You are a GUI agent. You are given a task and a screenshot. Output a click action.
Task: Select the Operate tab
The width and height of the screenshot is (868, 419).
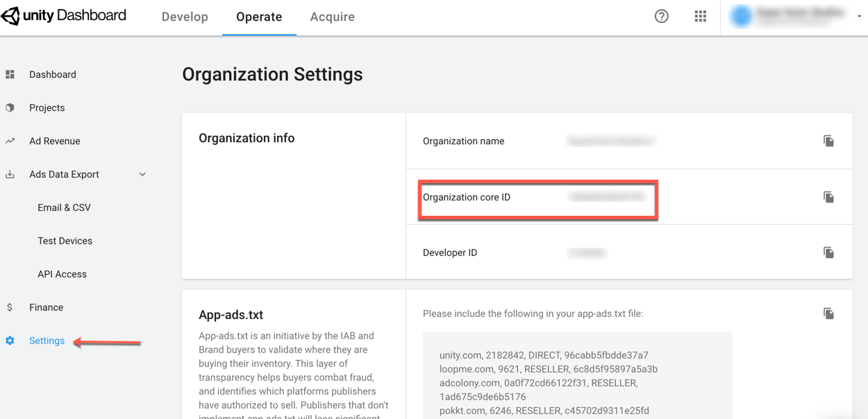(x=259, y=17)
